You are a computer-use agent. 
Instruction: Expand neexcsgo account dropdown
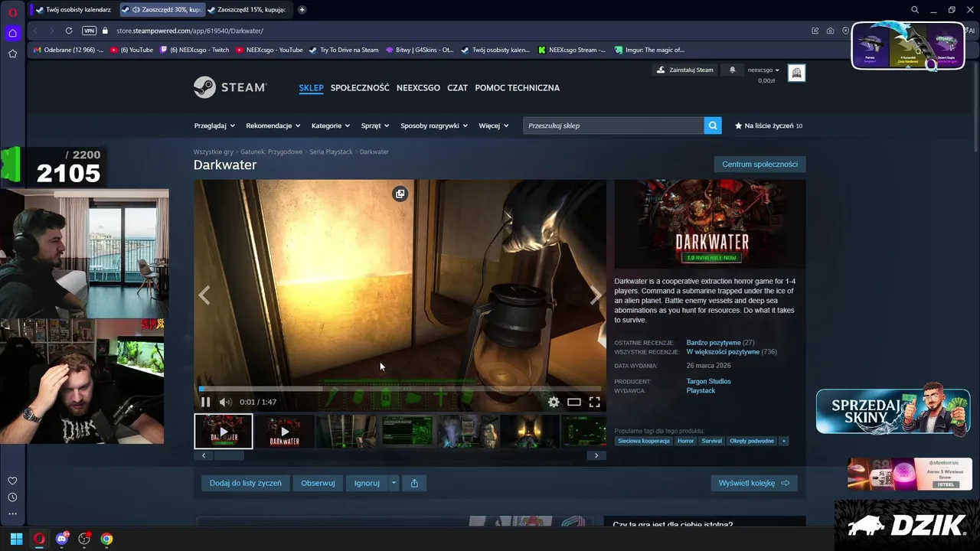763,70
